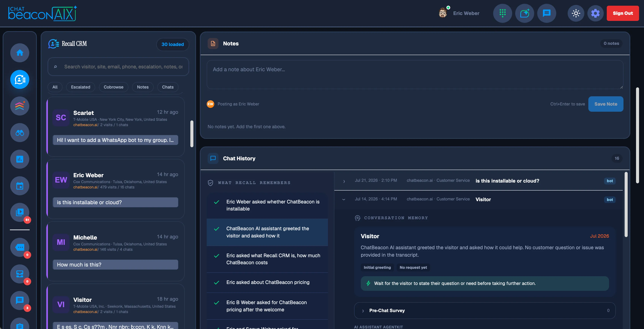
Task: Open the Eric Weber visitor card
Action: pyautogui.click(x=116, y=189)
